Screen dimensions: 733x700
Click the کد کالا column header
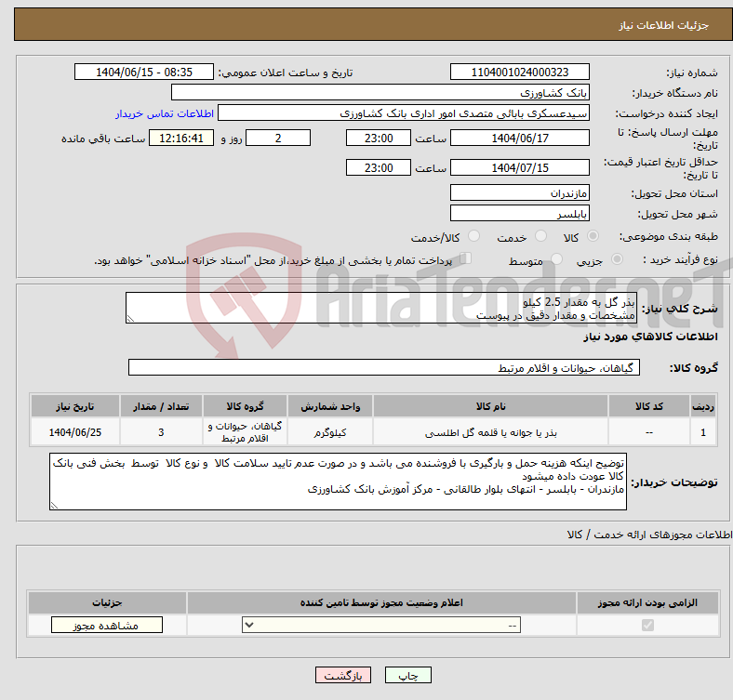click(649, 406)
